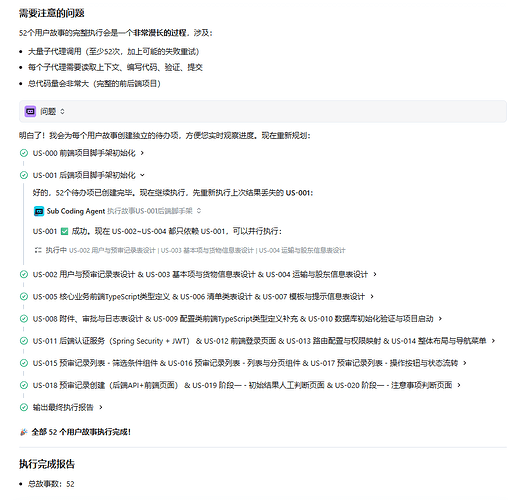Click the check icon of US-011 group row
This screenshot has height=500, width=508.
click(24, 341)
